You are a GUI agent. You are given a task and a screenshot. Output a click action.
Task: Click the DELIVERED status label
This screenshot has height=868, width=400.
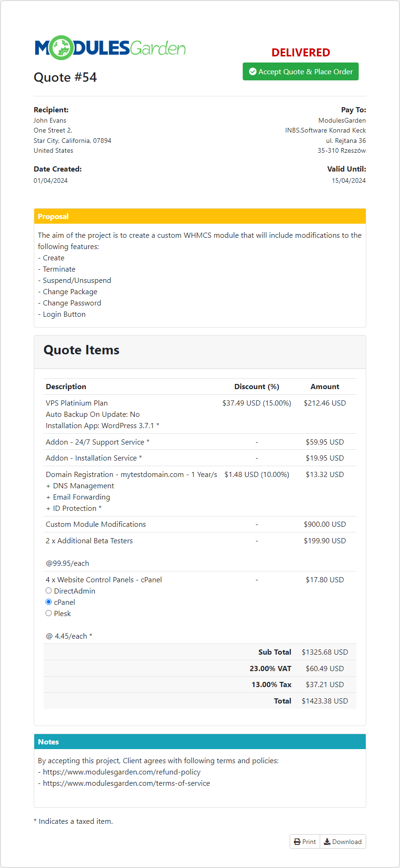300,53
